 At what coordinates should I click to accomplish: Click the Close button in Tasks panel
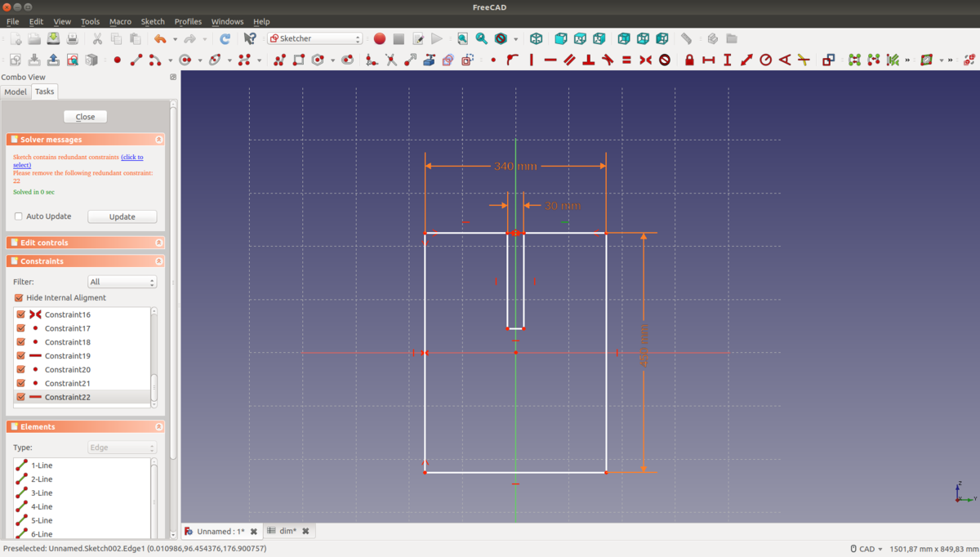(x=85, y=117)
